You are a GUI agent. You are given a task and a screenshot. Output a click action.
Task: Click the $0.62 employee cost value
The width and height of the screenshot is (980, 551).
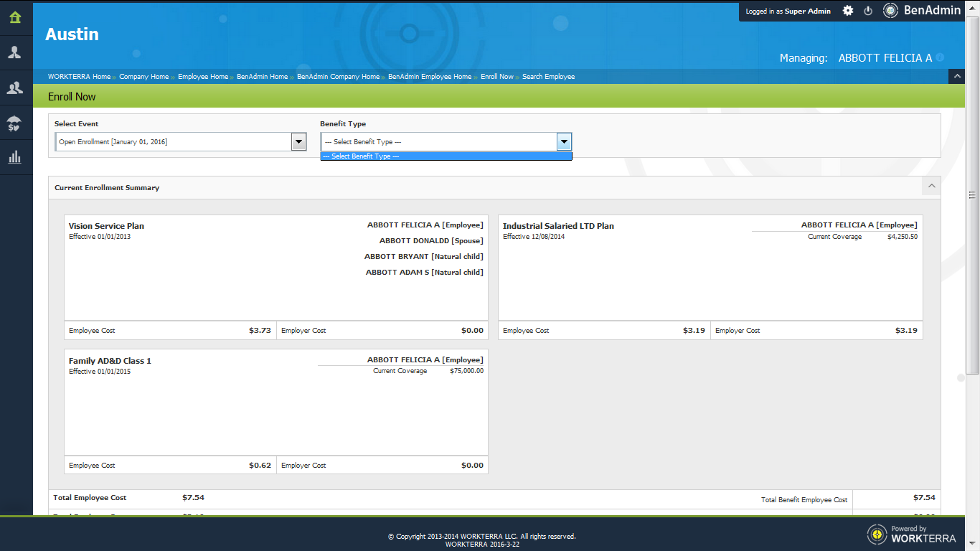pyautogui.click(x=260, y=466)
